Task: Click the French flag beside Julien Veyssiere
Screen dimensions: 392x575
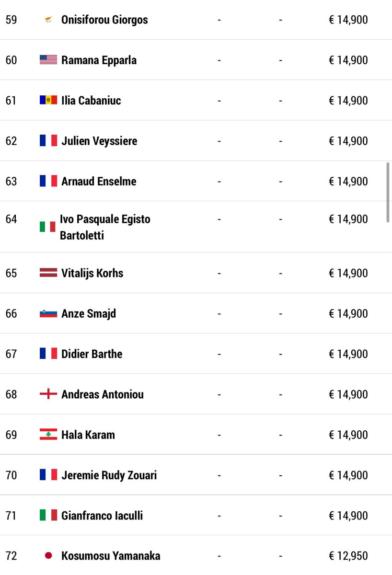Action: (x=48, y=141)
